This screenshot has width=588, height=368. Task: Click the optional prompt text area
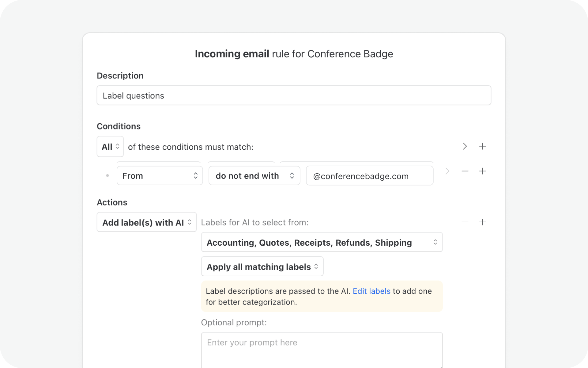tap(322, 350)
